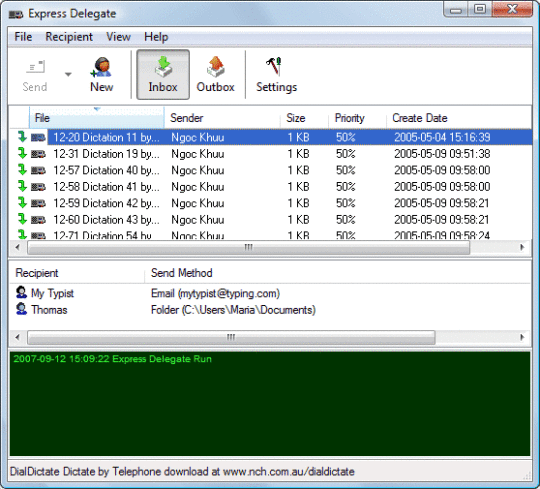Click the cassette icon of Dictation 40 row
Screen dimensions: 540x489
38,171
